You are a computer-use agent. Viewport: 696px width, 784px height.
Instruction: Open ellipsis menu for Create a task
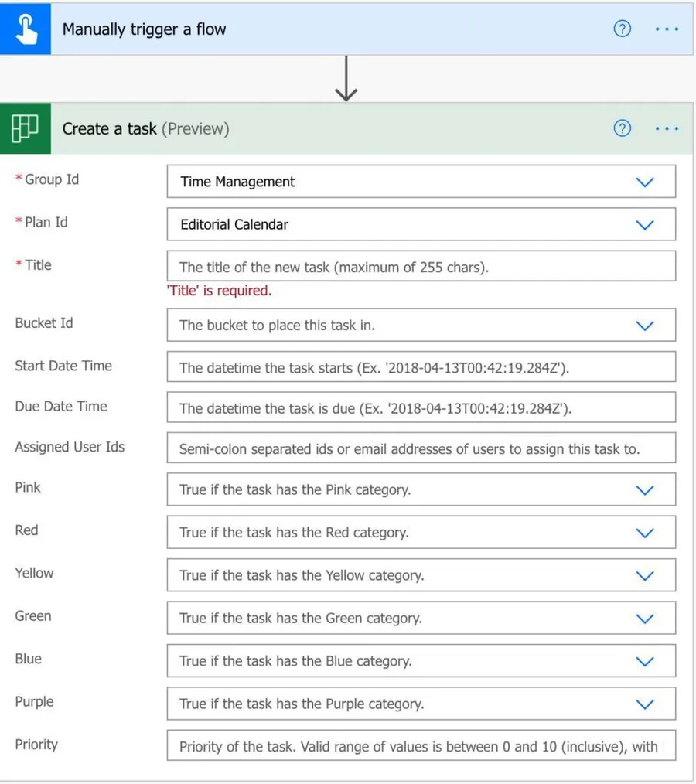667,128
